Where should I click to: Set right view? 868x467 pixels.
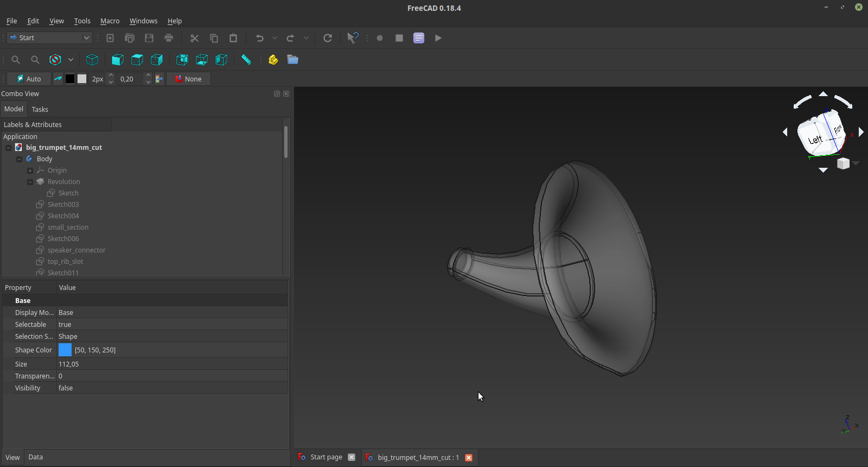157,60
